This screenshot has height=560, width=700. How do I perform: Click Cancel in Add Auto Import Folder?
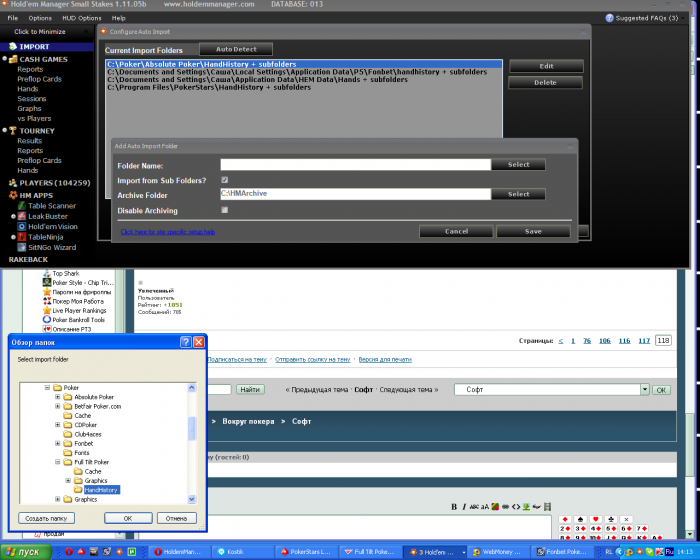(x=456, y=231)
